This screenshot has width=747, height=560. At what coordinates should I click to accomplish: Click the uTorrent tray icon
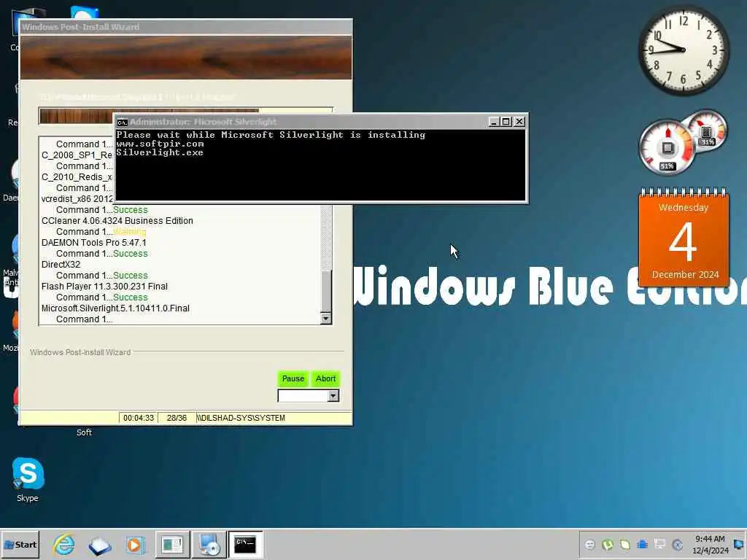click(x=608, y=544)
